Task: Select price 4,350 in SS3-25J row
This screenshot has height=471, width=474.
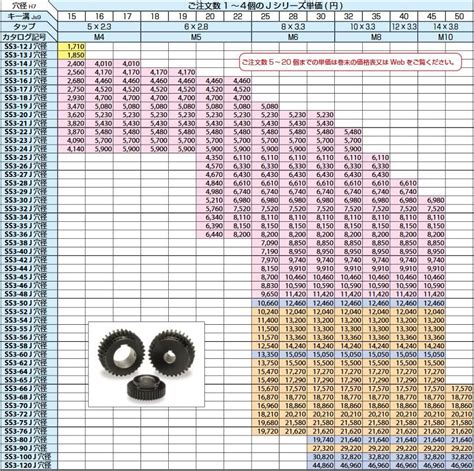Action: click(210, 158)
